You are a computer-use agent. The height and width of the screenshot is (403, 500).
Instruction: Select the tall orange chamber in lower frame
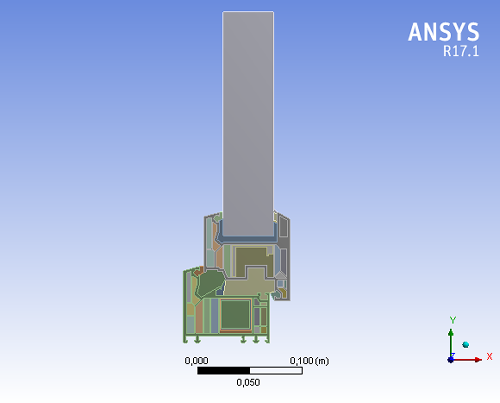pos(199,317)
